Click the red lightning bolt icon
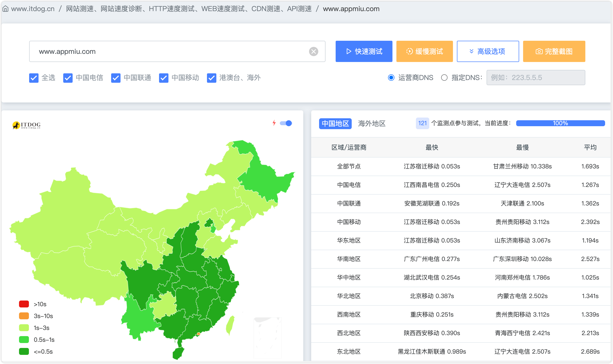Screen dimensions: 613x364 274,123
